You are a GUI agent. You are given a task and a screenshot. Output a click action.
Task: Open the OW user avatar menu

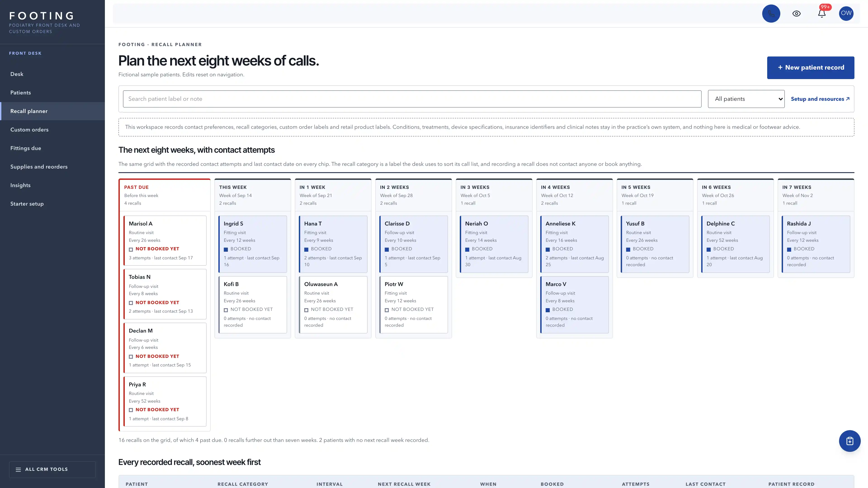click(x=846, y=14)
